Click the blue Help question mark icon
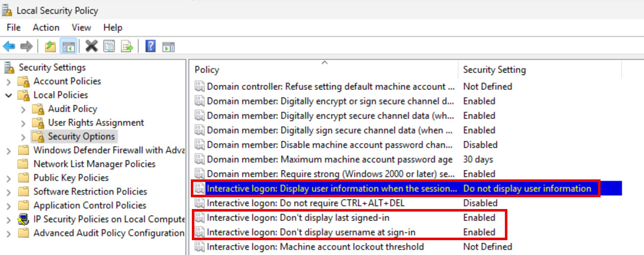 (x=150, y=47)
